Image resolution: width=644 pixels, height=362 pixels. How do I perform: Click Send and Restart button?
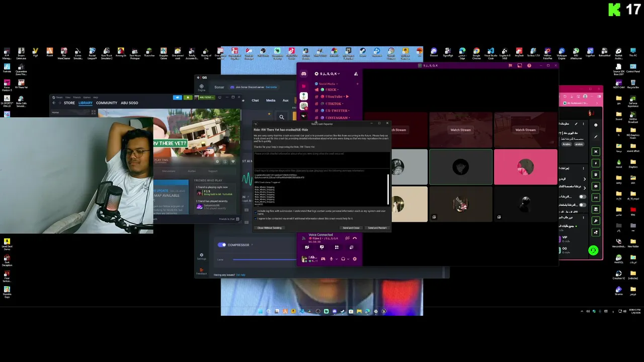click(x=377, y=228)
